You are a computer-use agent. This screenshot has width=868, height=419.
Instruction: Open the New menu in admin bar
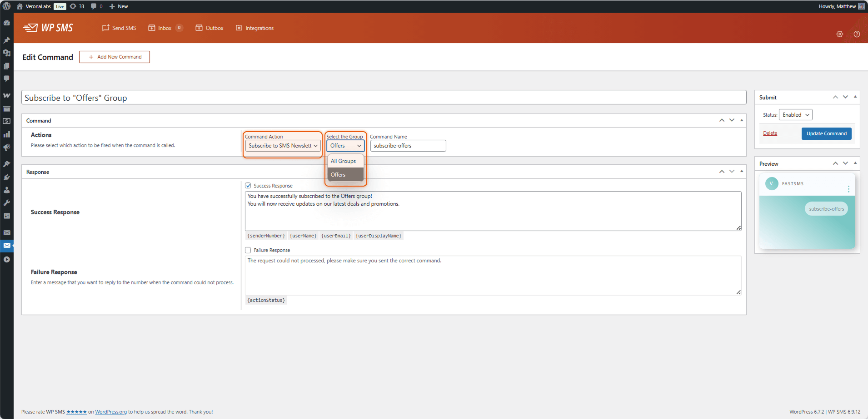click(119, 6)
